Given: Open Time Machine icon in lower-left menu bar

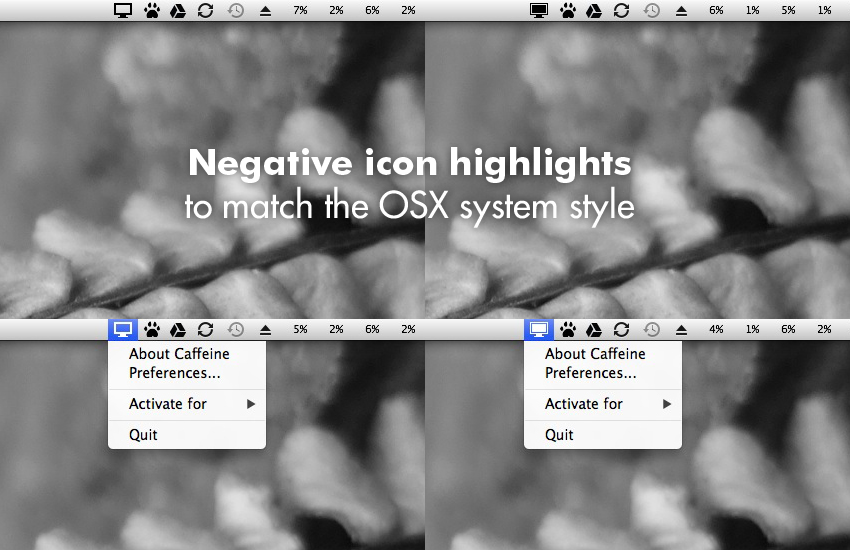Looking at the screenshot, I should (x=235, y=329).
